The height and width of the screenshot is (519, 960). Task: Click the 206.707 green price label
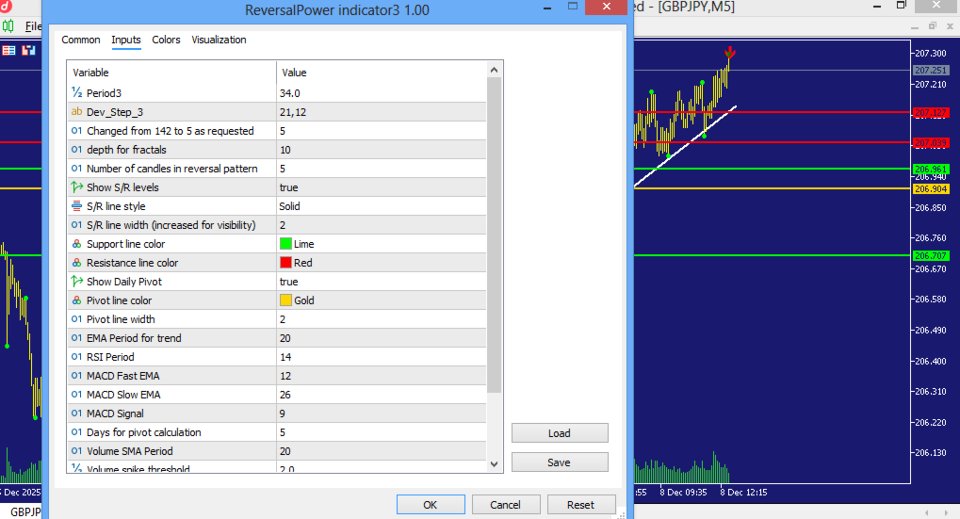click(931, 256)
